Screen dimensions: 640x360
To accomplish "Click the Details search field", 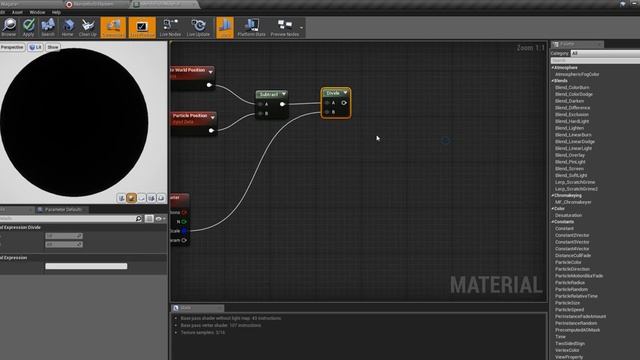I will coord(67,219).
